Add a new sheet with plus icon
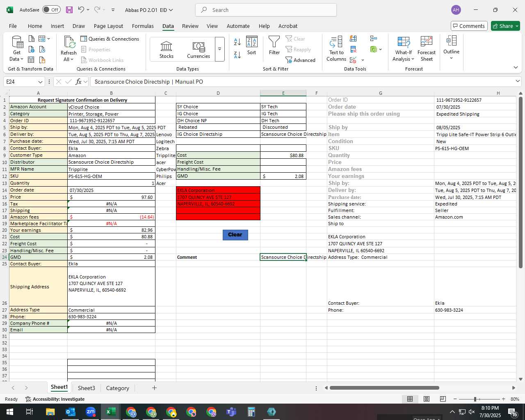This screenshot has height=420, width=525. (x=154, y=388)
